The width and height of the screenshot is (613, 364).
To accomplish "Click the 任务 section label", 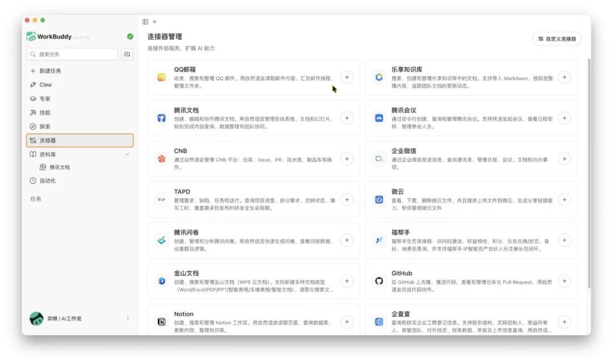I will click(x=36, y=199).
